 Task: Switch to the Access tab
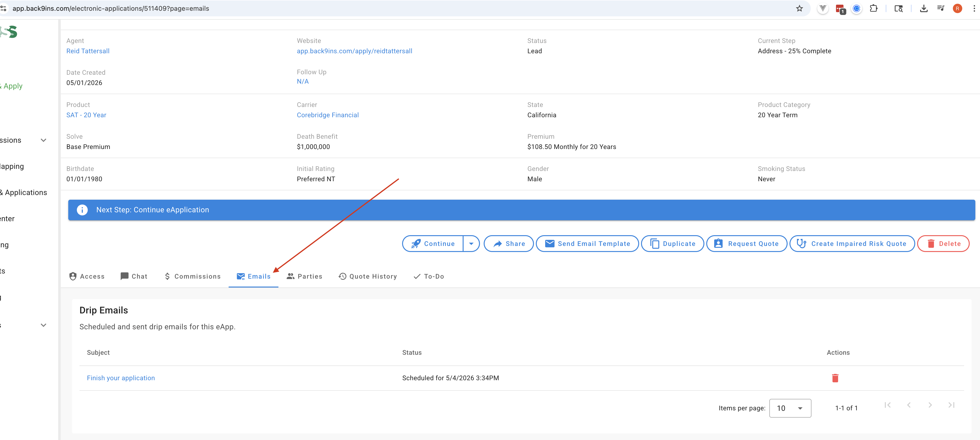coord(87,276)
